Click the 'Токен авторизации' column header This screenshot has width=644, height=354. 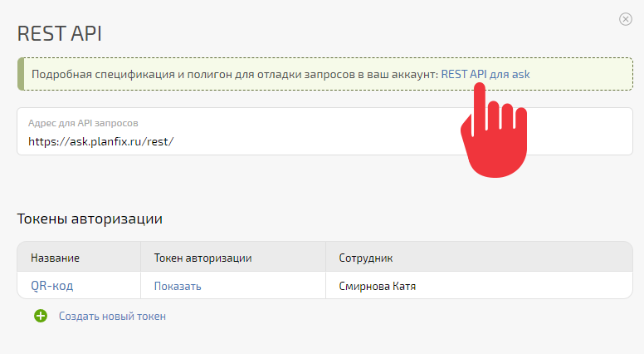point(202,258)
